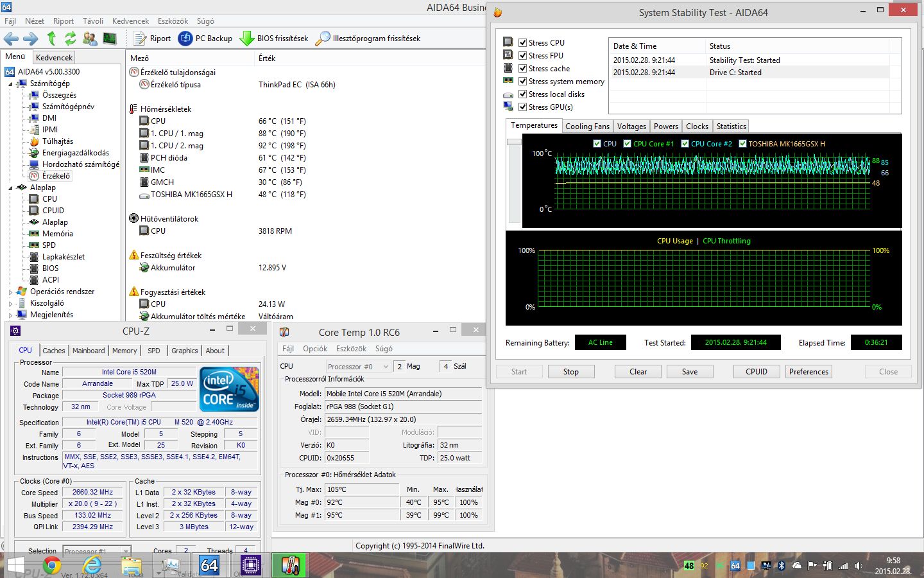Image resolution: width=924 pixels, height=578 pixels.
Task: Click the green refresh arrows icon
Action: tap(70, 39)
